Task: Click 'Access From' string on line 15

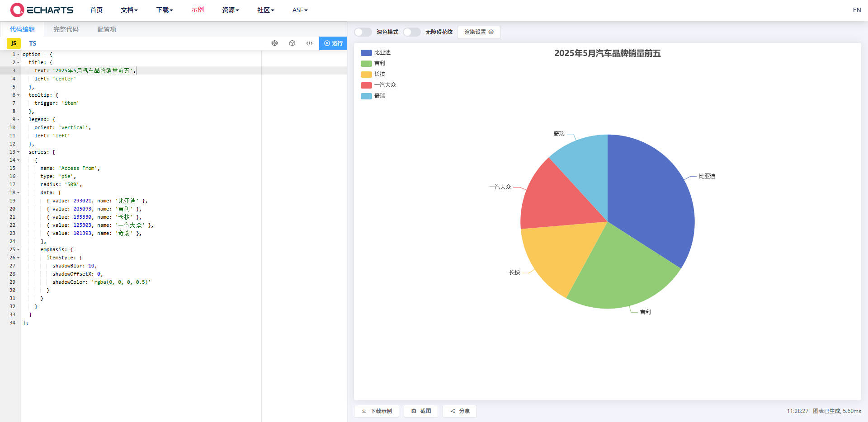Action: (78, 168)
